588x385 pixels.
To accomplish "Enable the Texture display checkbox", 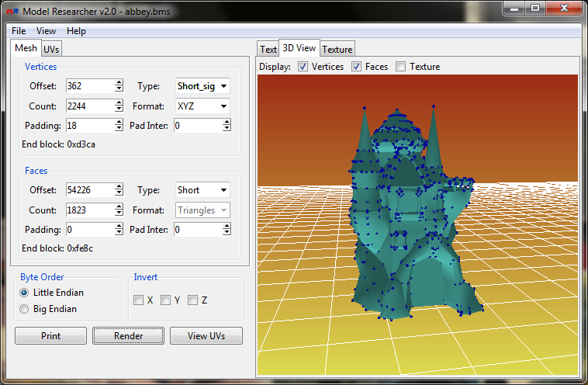I will (x=400, y=67).
